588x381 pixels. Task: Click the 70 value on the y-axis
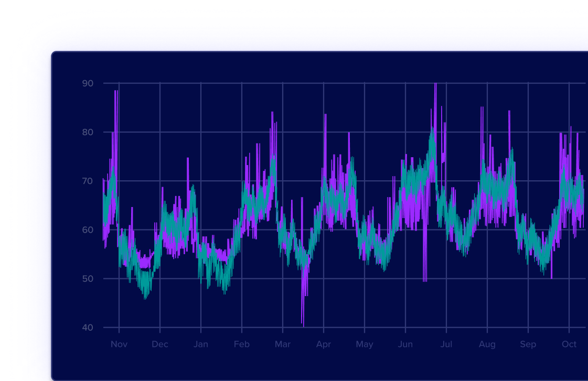(88, 181)
